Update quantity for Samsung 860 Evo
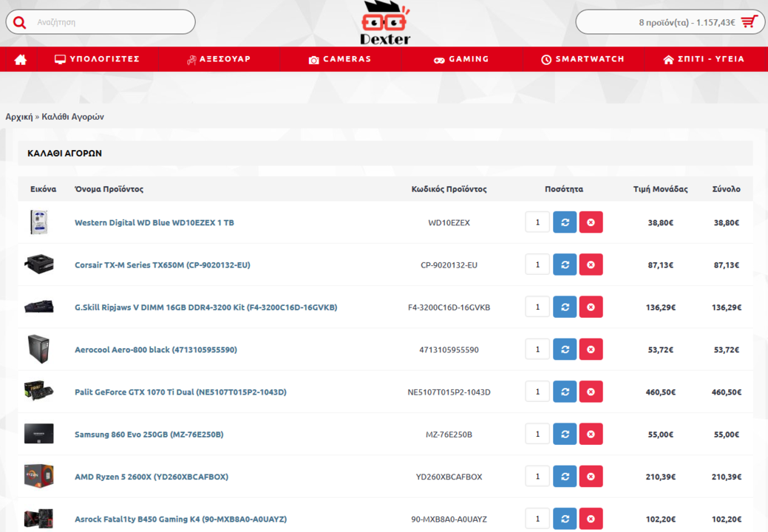 point(565,434)
